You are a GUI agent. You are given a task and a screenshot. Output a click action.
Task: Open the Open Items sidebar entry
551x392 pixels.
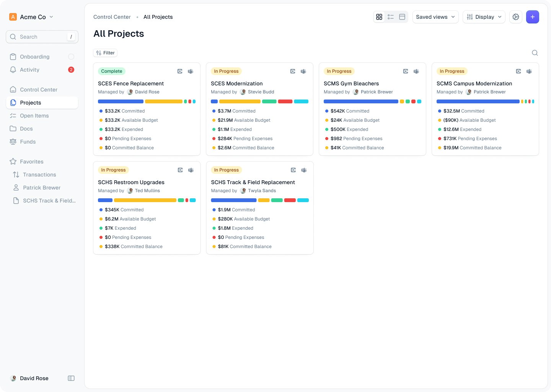(x=42, y=116)
